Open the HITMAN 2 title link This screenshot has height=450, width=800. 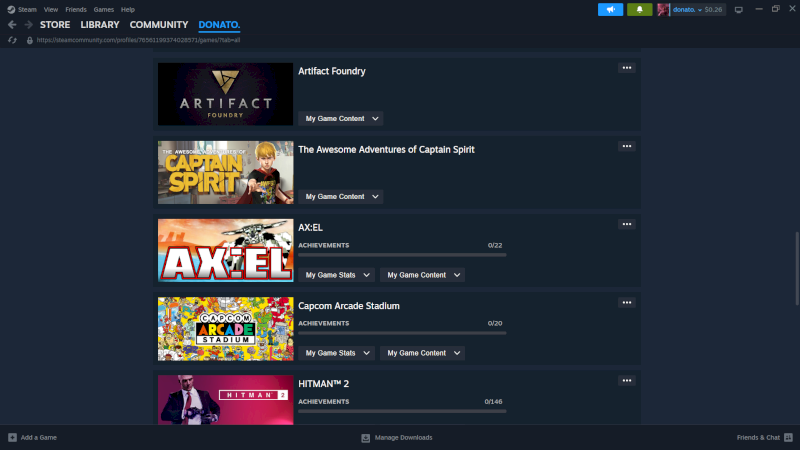click(x=323, y=384)
